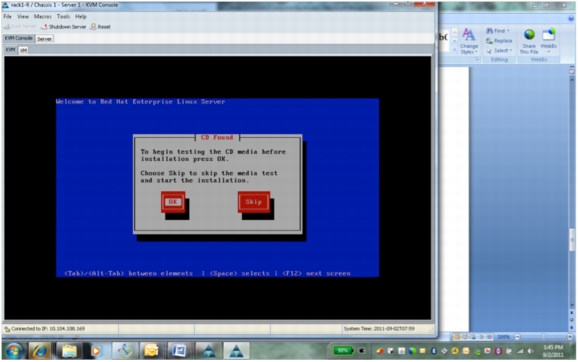The height and width of the screenshot is (362, 578).
Task: Click the OK button in CD Found dialog
Action: coord(173,202)
